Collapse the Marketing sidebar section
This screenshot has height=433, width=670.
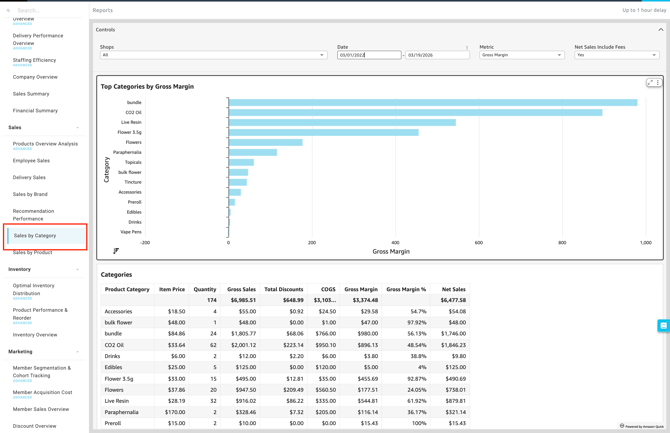point(78,352)
